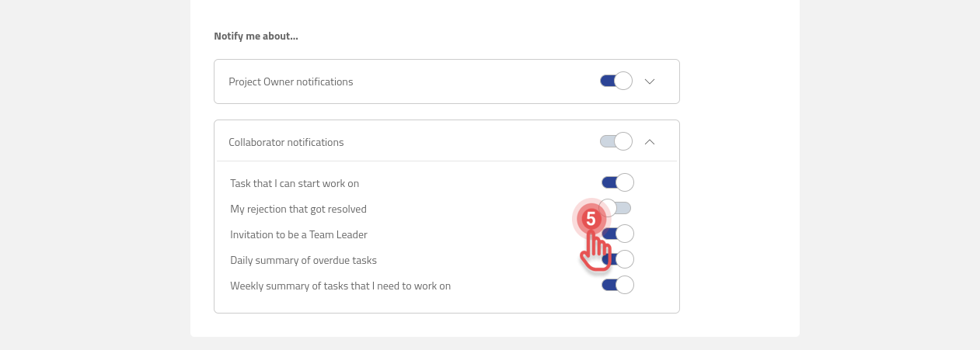Click the Daily summary of overdue tasks text
Screen dimensions: 980x350
(303, 260)
